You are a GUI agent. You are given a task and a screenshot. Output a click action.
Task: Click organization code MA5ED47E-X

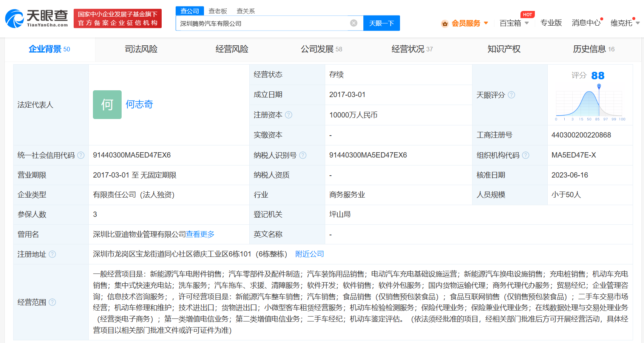[x=574, y=155]
